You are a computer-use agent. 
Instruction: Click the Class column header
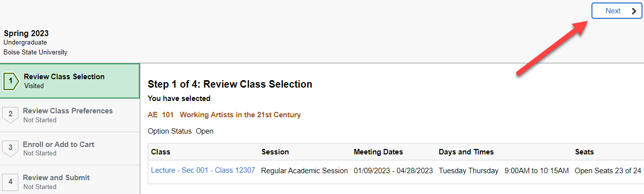pyautogui.click(x=161, y=152)
